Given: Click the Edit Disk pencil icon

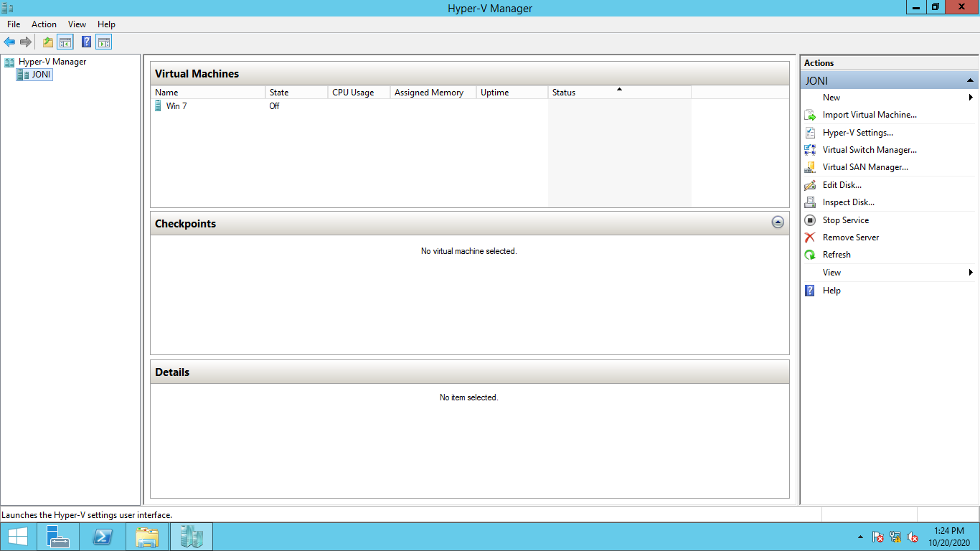Looking at the screenshot, I should tap(810, 185).
